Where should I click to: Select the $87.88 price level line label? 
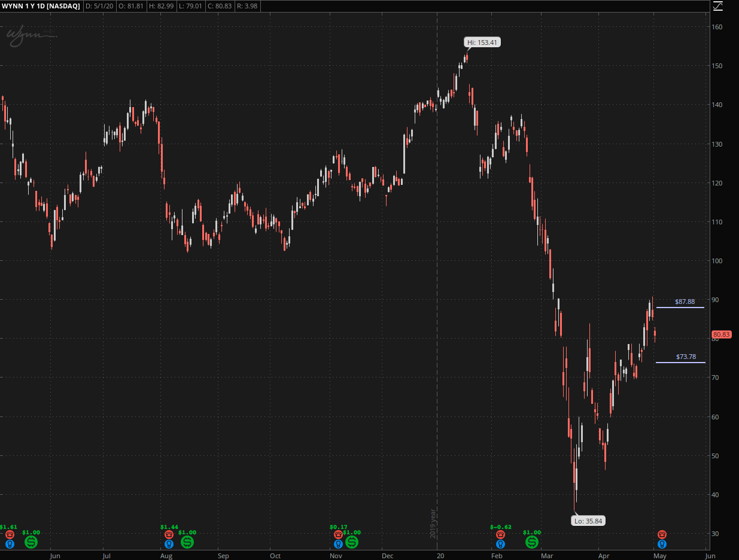pyautogui.click(x=685, y=302)
